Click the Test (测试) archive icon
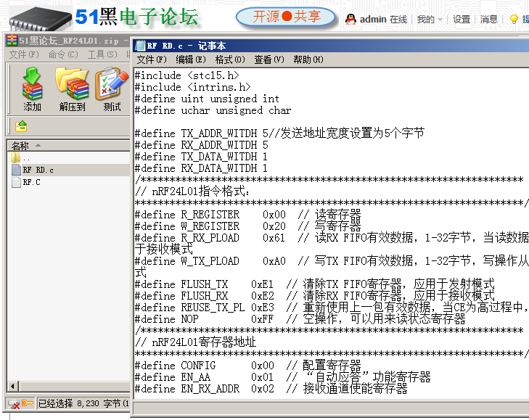Viewport: 529px width, 420px height. pyautogui.click(x=112, y=83)
